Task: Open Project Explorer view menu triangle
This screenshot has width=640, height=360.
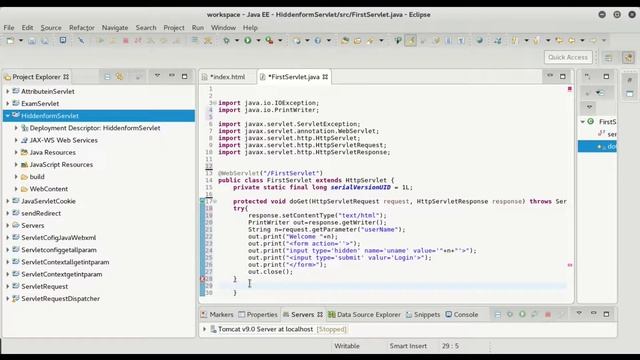Action: click(x=157, y=76)
